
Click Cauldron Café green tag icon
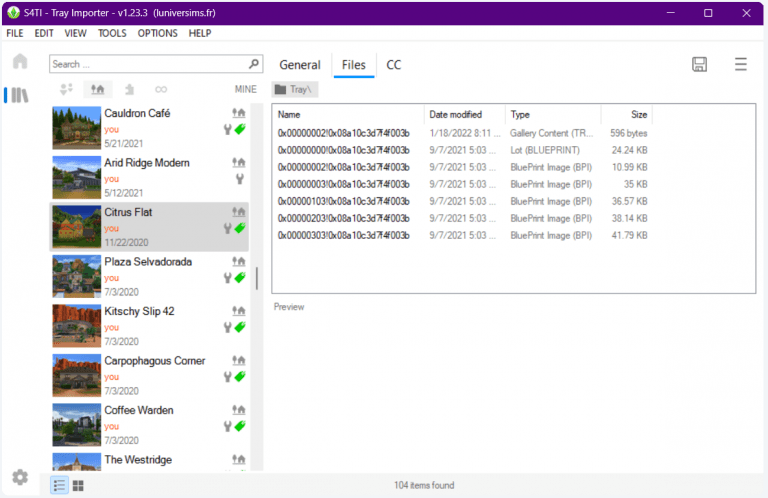click(240, 129)
